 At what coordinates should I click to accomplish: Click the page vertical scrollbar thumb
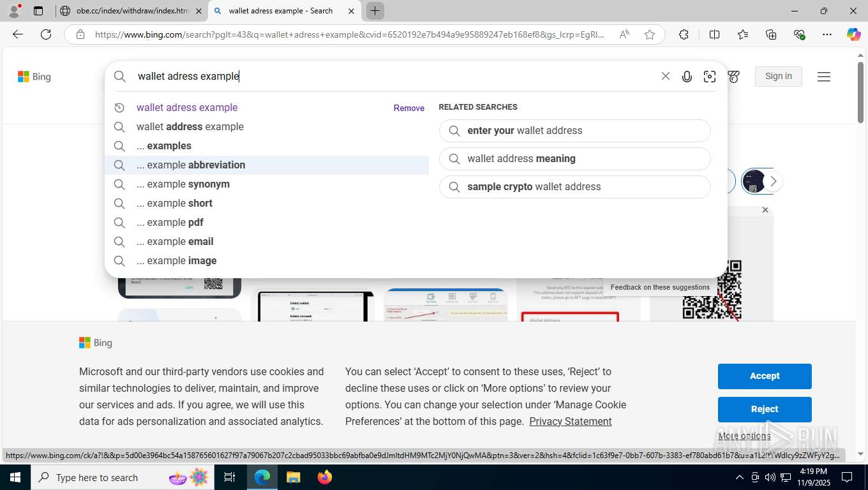(860, 93)
